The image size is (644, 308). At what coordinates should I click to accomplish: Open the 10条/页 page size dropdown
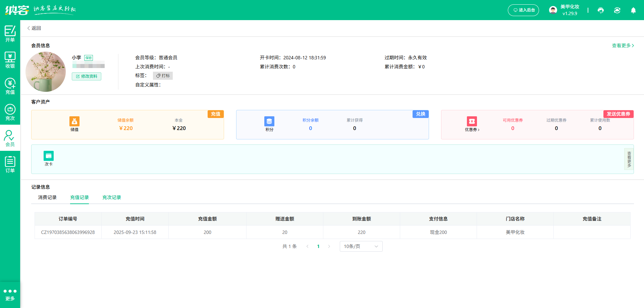coord(361,246)
